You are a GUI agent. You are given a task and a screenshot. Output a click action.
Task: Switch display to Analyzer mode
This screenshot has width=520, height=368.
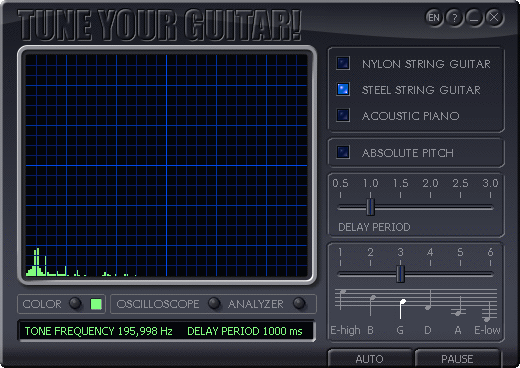point(299,303)
